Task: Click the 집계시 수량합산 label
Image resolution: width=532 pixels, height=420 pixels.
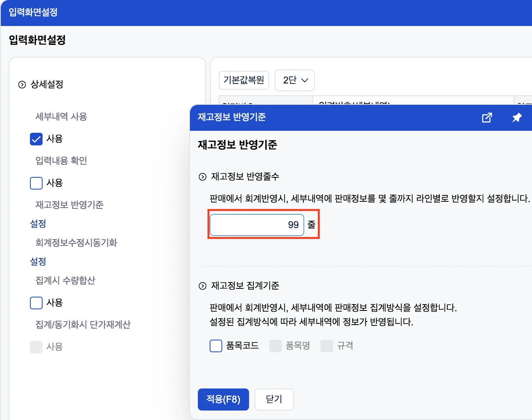Action: pos(65,281)
